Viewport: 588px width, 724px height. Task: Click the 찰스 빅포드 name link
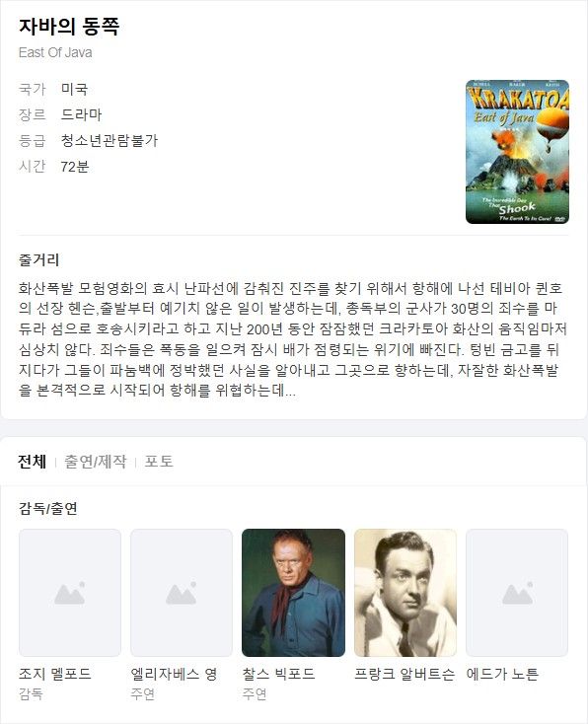[278, 674]
